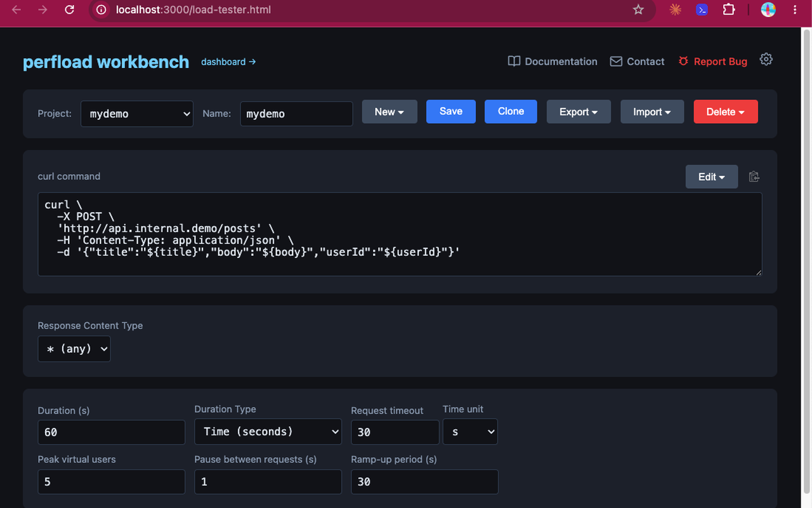Click the Report Bug link
The width and height of the screenshot is (812, 508).
click(x=712, y=62)
